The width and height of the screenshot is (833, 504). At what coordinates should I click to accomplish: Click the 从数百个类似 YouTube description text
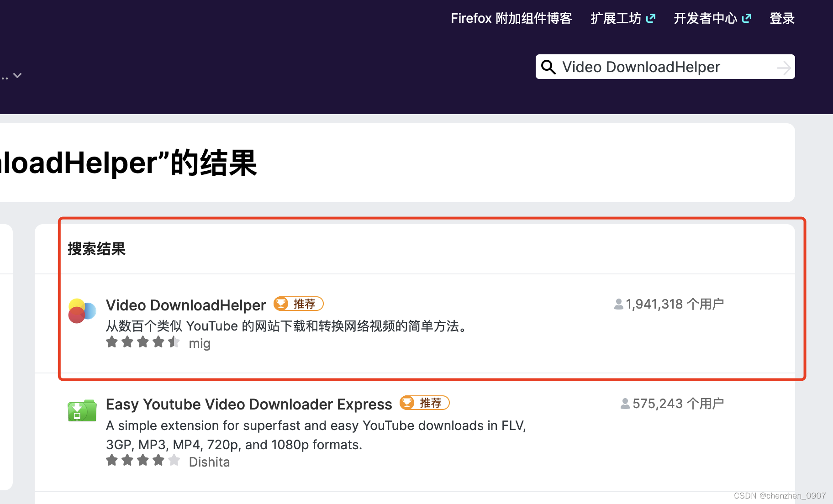point(288,326)
